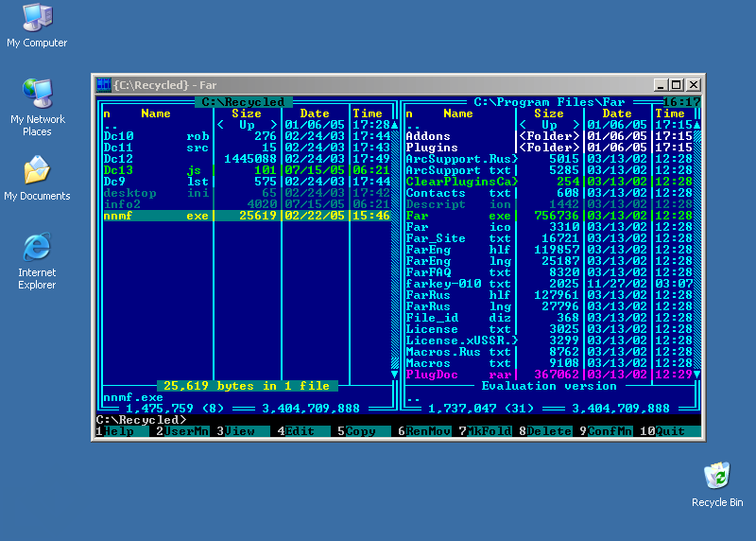Select the info2 file
The height and width of the screenshot is (541, 756).
[247, 204]
